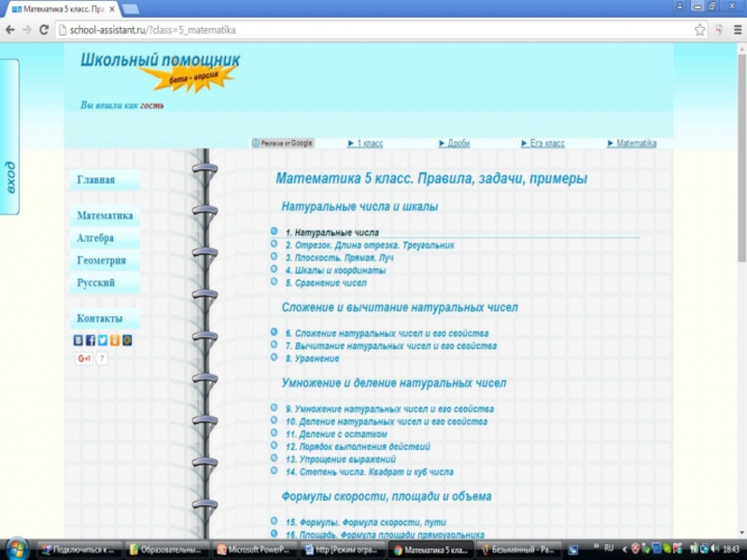The height and width of the screenshot is (560, 747).
Task: Open lesson '7. Вычитание натуральных чисел и его свойства'
Action: pos(390,346)
